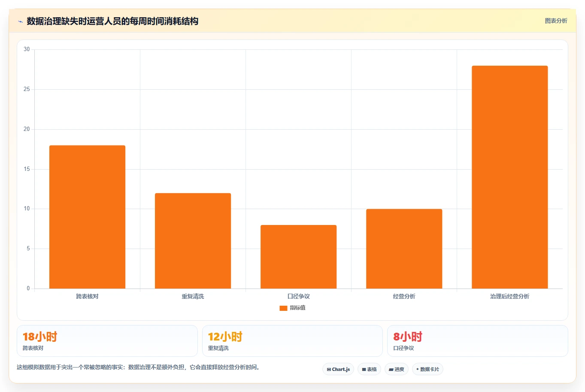Click the 指标值 legend label
Image resolution: width=585 pixels, height=392 pixels.
pyautogui.click(x=297, y=308)
